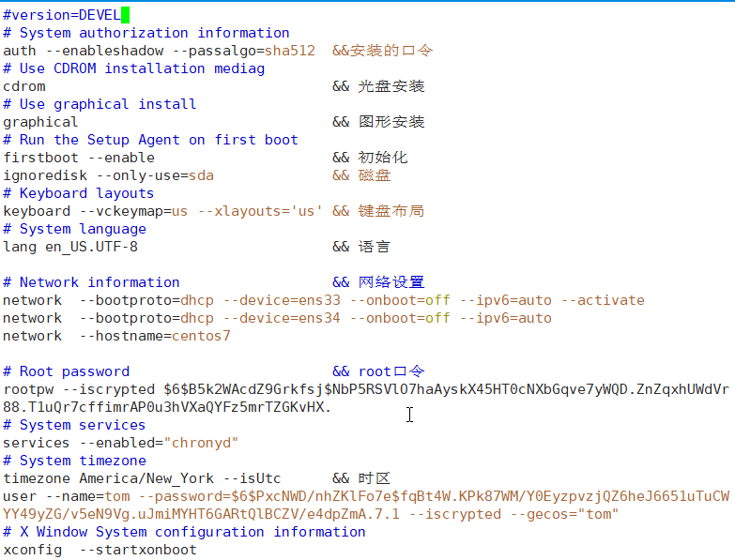Screen dimensions: 735x560
Task: Click the '# Keyboard layouts' comment
Action: pyautogui.click(x=79, y=193)
